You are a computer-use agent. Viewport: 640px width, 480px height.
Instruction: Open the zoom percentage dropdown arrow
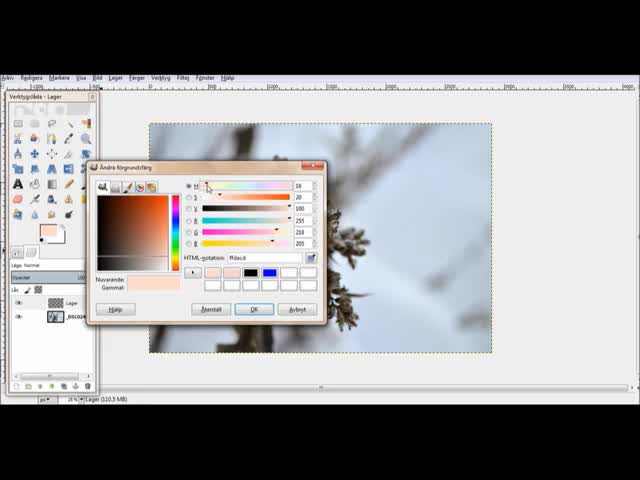click(82, 400)
